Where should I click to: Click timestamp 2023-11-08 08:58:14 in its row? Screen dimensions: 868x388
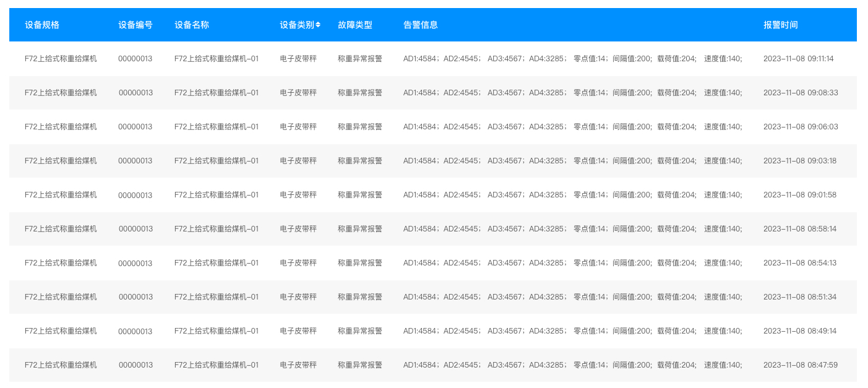coord(801,228)
